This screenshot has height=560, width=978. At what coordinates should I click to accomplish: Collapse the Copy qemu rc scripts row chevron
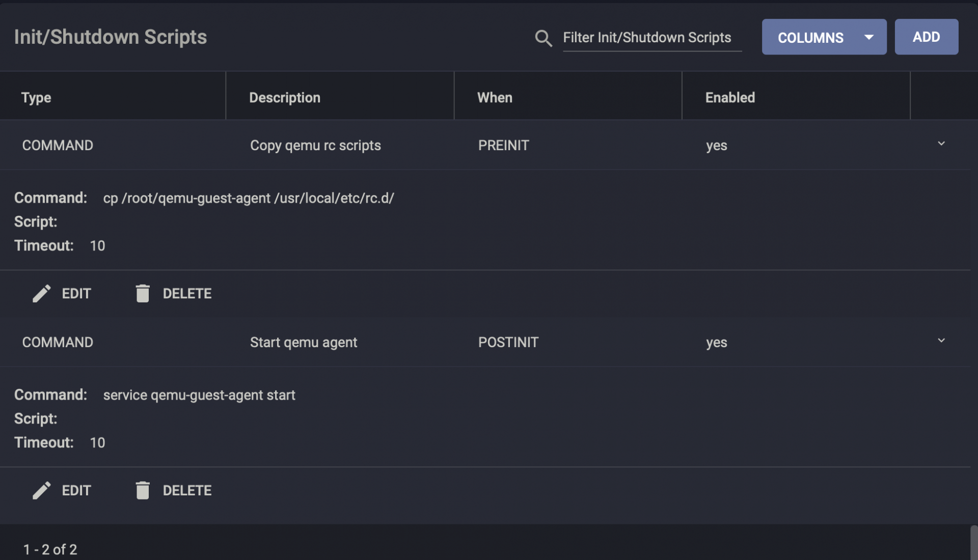pos(941,144)
